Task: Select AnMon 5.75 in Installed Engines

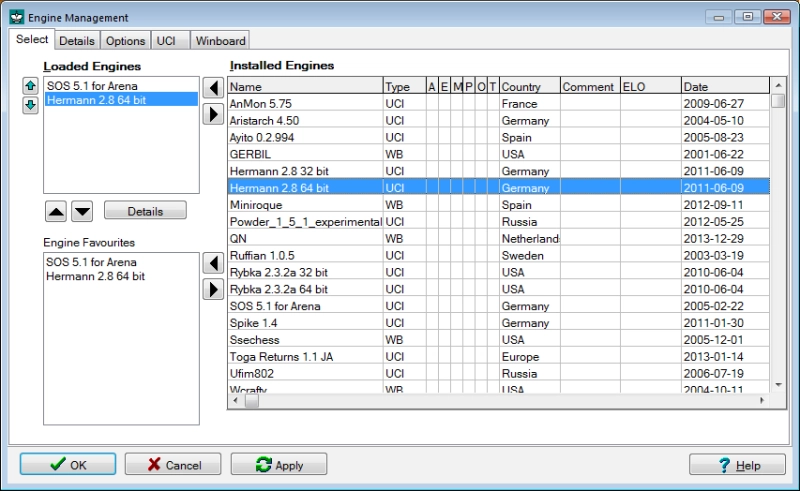Action: click(498, 104)
